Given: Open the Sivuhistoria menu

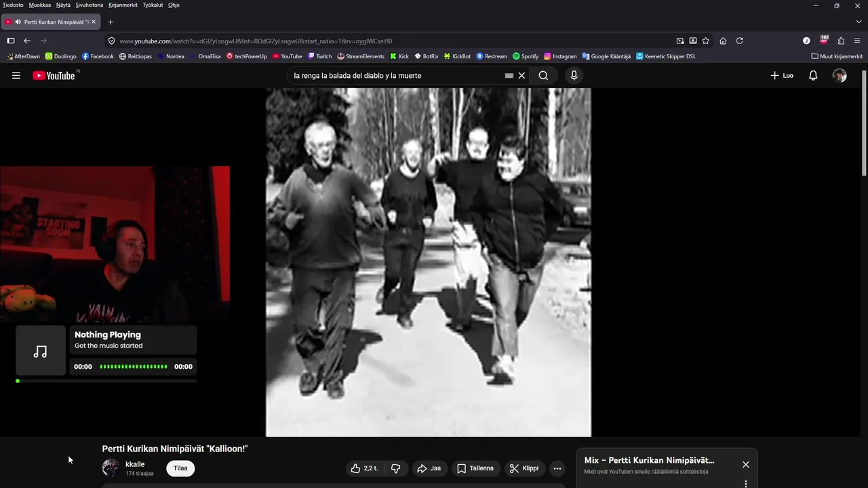Looking at the screenshot, I should pyautogui.click(x=90, y=5).
